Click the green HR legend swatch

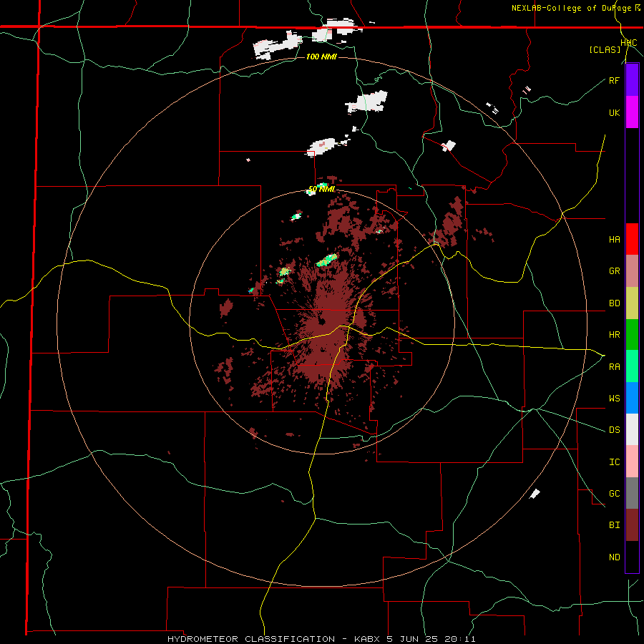(632, 335)
